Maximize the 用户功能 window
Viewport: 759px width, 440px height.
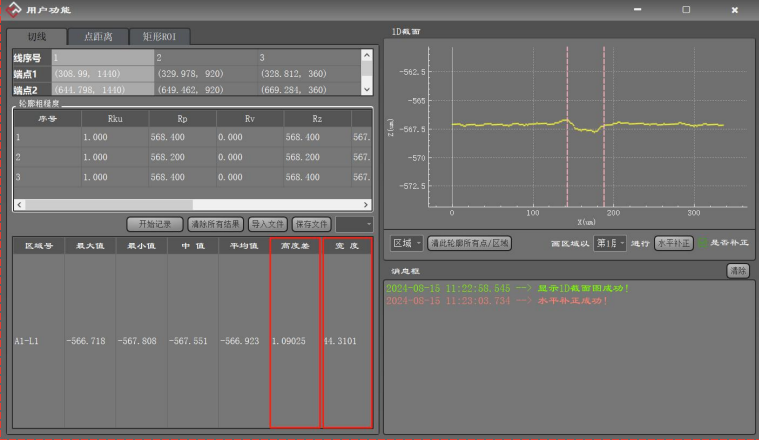686,9
